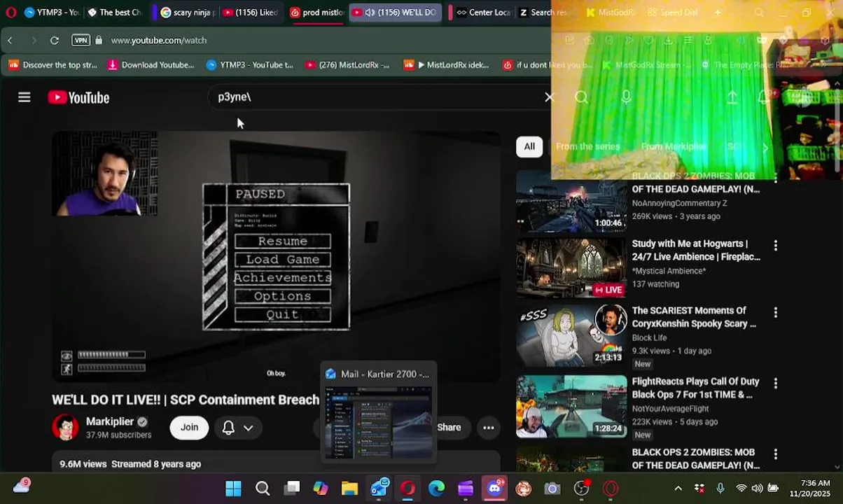Screen dimensions: 843x504
Task: Open system tray Wi-Fi icon
Action: point(741,488)
